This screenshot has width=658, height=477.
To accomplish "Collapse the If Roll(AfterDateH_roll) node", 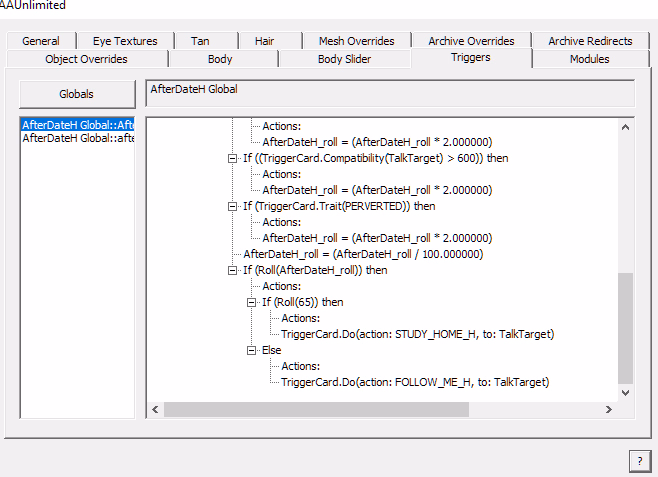I will coord(234,270).
